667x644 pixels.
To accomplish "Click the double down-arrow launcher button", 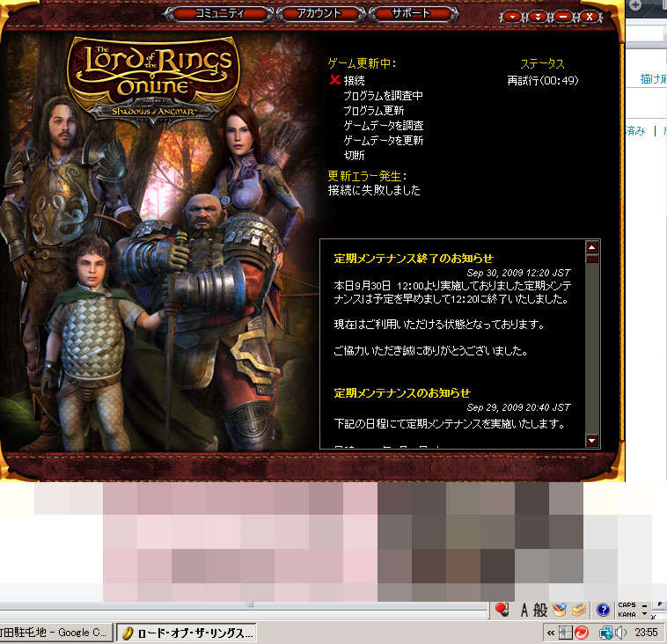I will click(x=538, y=17).
